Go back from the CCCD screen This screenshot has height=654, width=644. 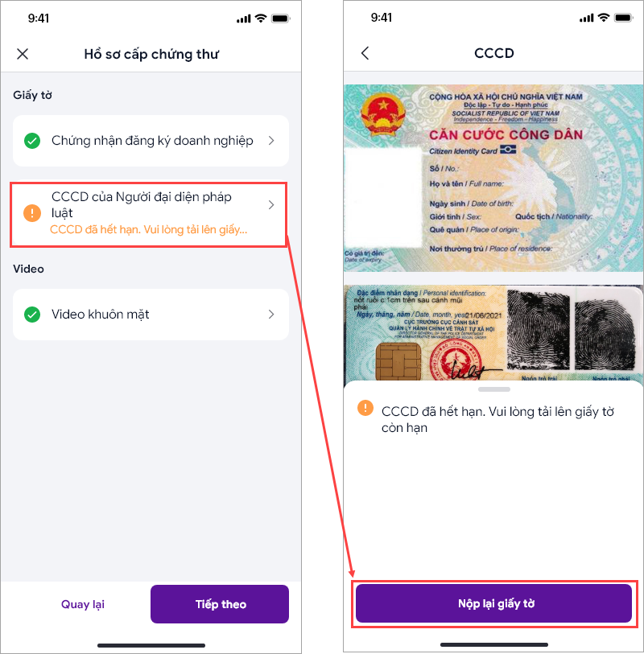coord(365,53)
